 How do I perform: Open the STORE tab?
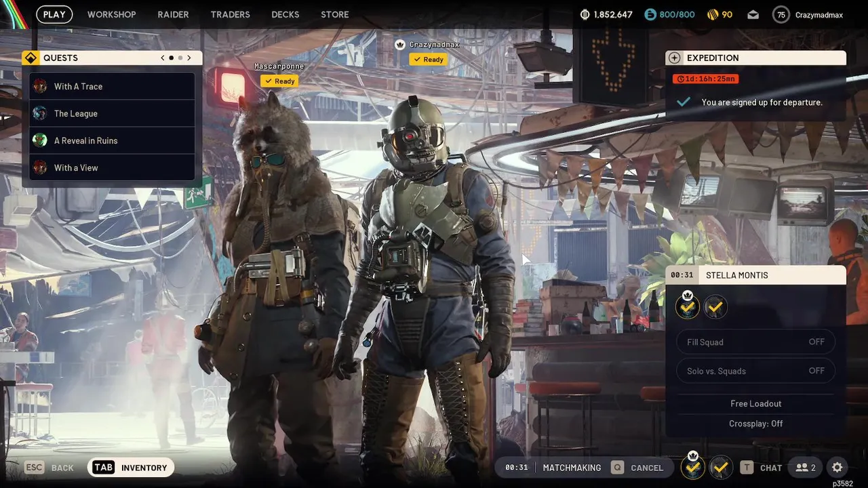click(x=334, y=14)
